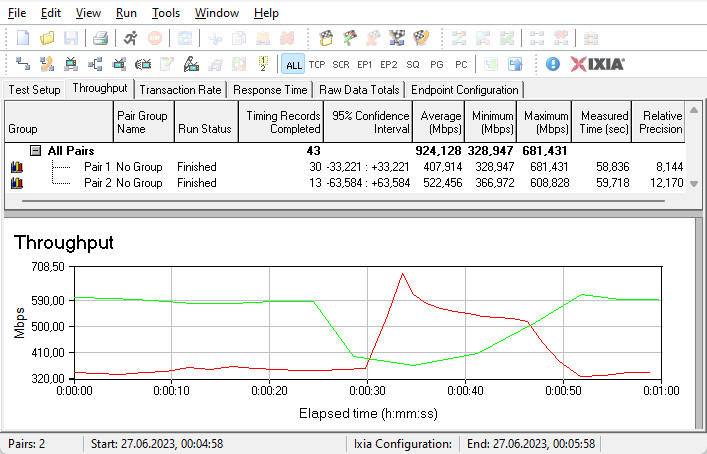Open the Tools menu
Image resolution: width=707 pixels, height=454 pixels.
pos(165,13)
